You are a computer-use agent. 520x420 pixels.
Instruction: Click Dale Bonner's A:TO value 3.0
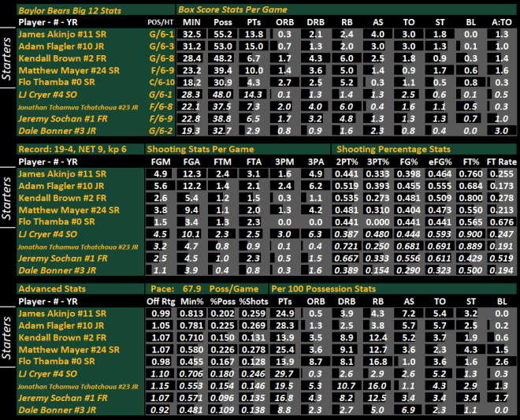click(501, 131)
